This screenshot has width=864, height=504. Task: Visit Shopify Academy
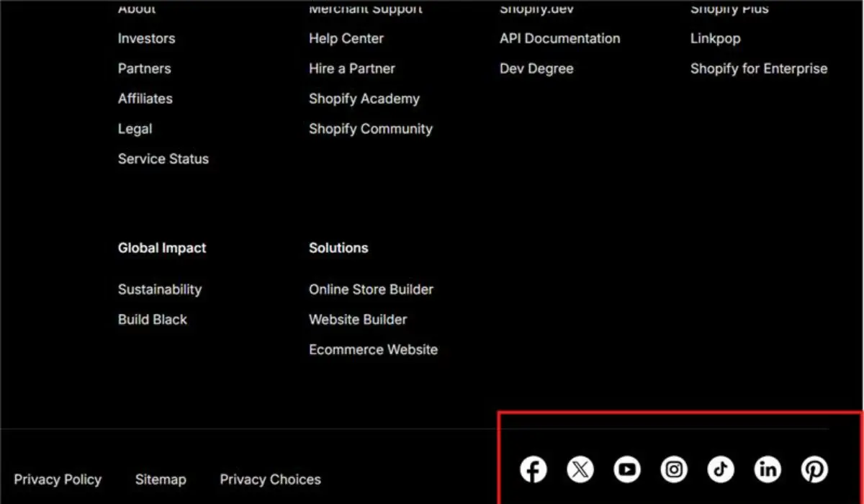364,99
